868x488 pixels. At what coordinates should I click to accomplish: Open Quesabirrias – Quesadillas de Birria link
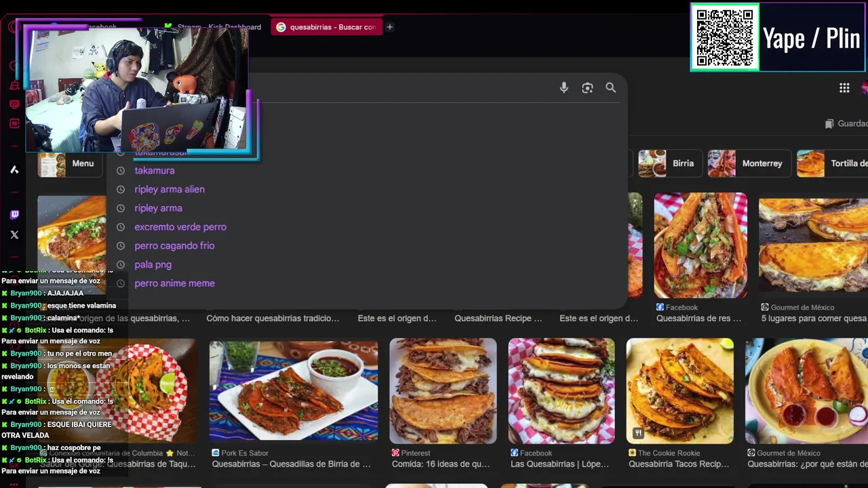click(292, 464)
